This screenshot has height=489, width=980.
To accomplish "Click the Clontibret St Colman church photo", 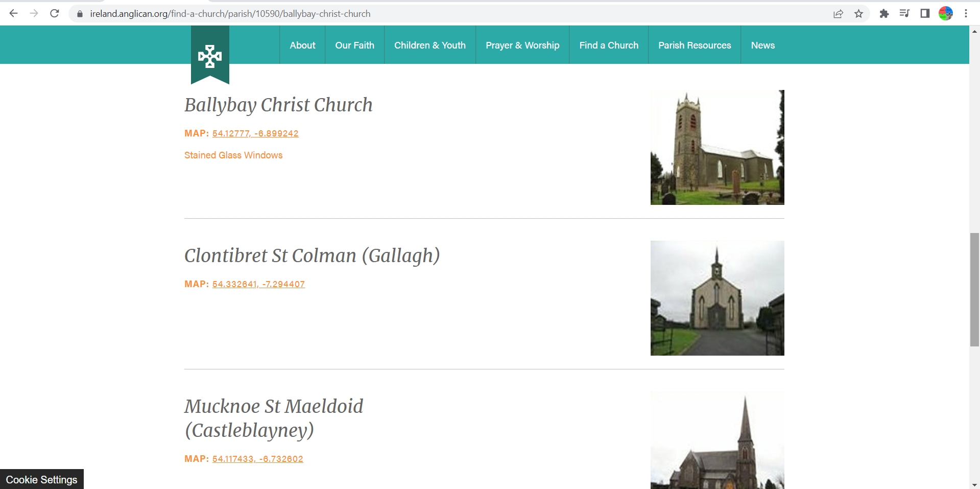I will pos(717,298).
